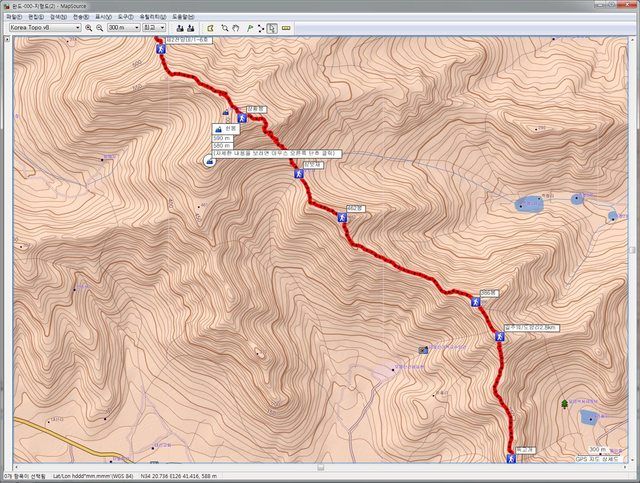Click the circled summit icon below tooltip
Screen dimensions: 640x483
coord(209,161)
